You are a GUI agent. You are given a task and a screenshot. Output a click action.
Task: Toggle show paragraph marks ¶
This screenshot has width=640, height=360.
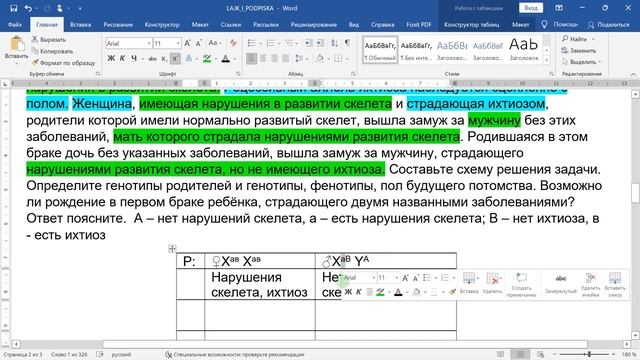pyautogui.click(x=347, y=43)
